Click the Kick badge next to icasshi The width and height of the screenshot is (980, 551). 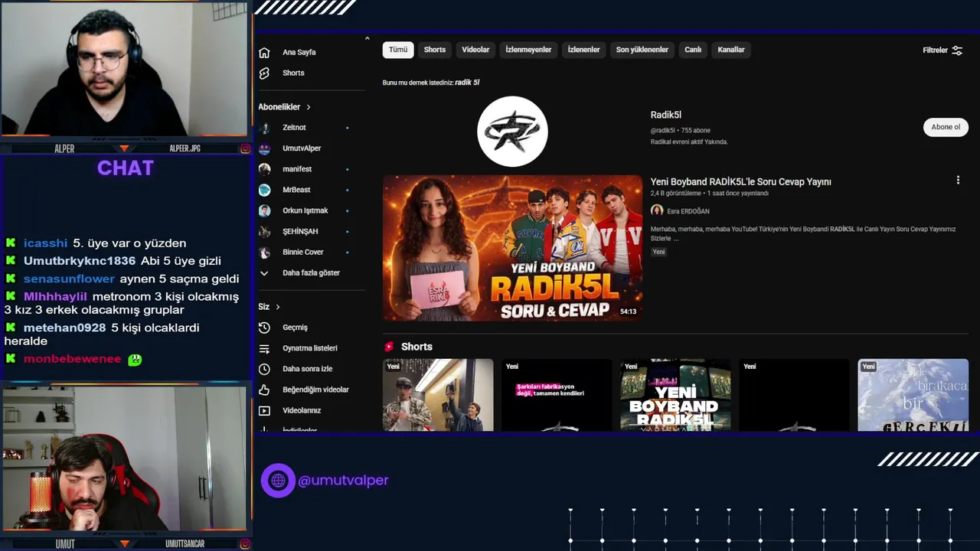click(11, 243)
